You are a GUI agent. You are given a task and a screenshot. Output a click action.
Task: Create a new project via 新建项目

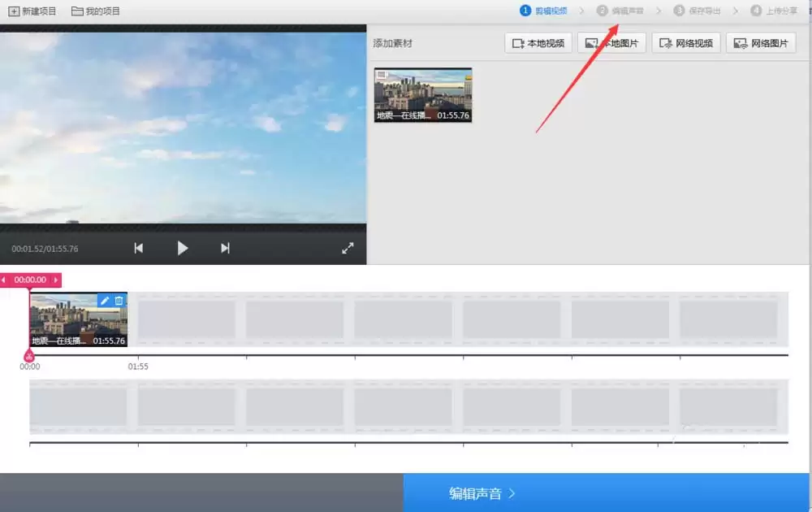click(32, 11)
